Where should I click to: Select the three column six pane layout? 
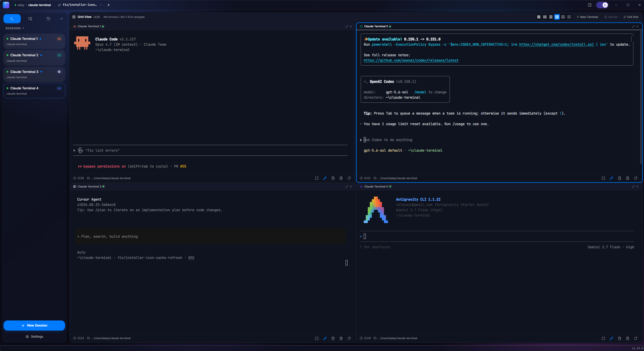(x=563, y=17)
